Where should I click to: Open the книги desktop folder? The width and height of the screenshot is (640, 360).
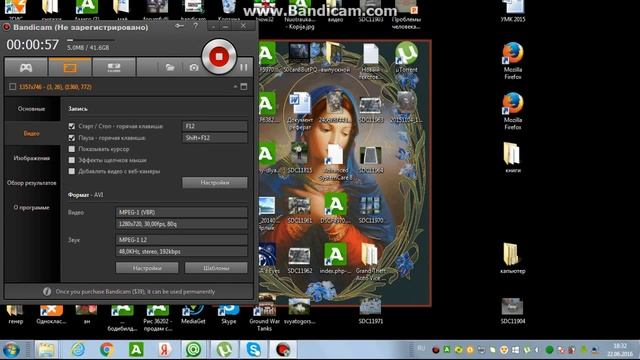tap(513, 158)
